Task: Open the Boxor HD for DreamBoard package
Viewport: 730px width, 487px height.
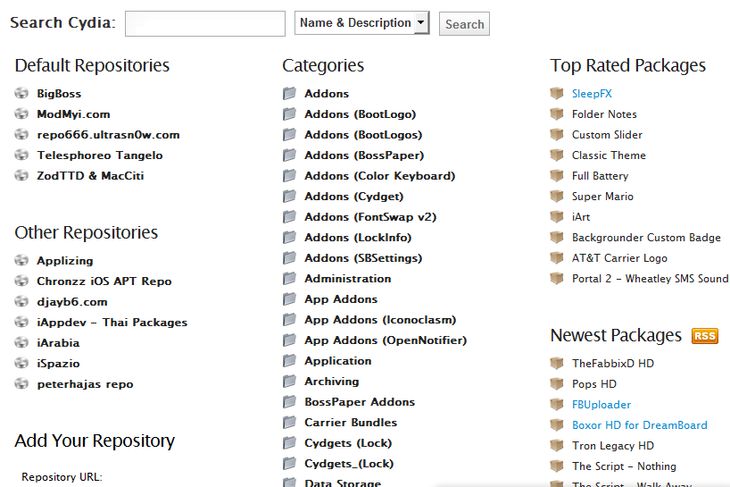Action: pyautogui.click(x=640, y=425)
